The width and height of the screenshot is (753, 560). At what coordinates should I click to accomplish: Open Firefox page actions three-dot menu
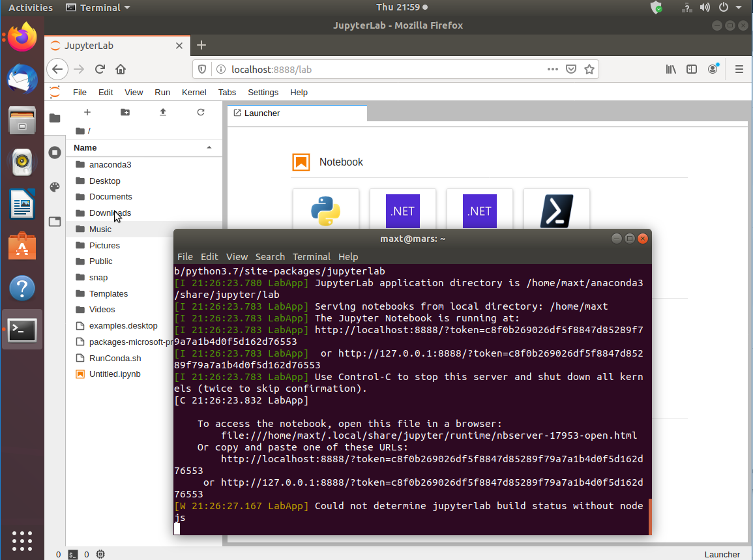click(553, 69)
